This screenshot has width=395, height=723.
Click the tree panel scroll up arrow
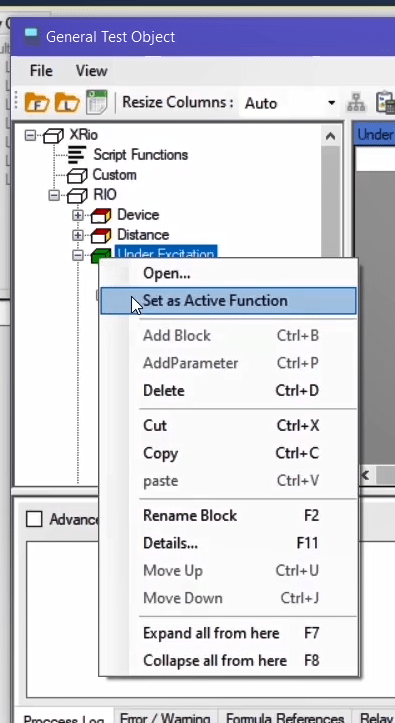pyautogui.click(x=330, y=136)
